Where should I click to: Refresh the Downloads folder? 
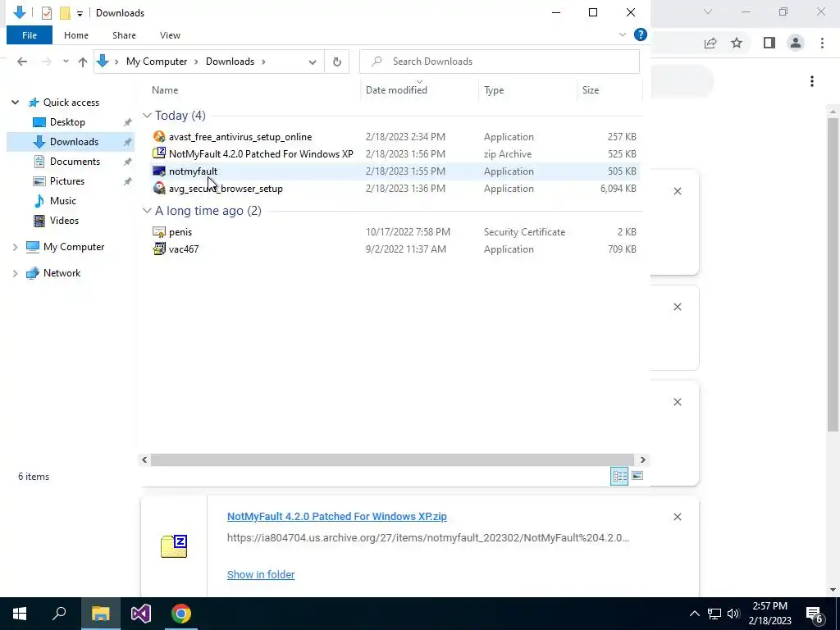point(337,62)
